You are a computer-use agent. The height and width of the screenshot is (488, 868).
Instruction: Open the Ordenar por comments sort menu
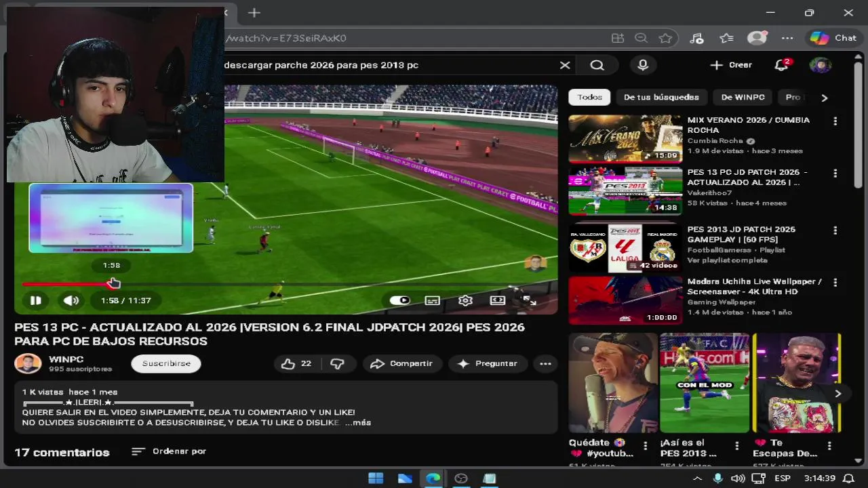tap(169, 451)
